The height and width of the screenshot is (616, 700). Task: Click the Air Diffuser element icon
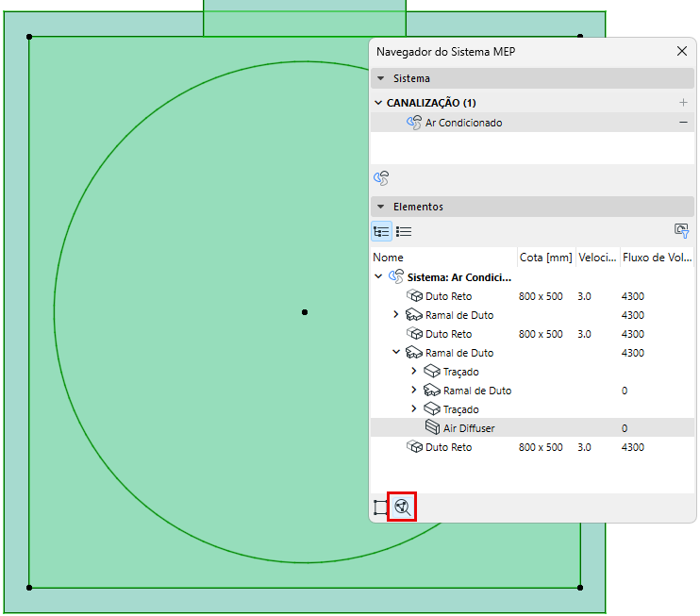pos(432,428)
